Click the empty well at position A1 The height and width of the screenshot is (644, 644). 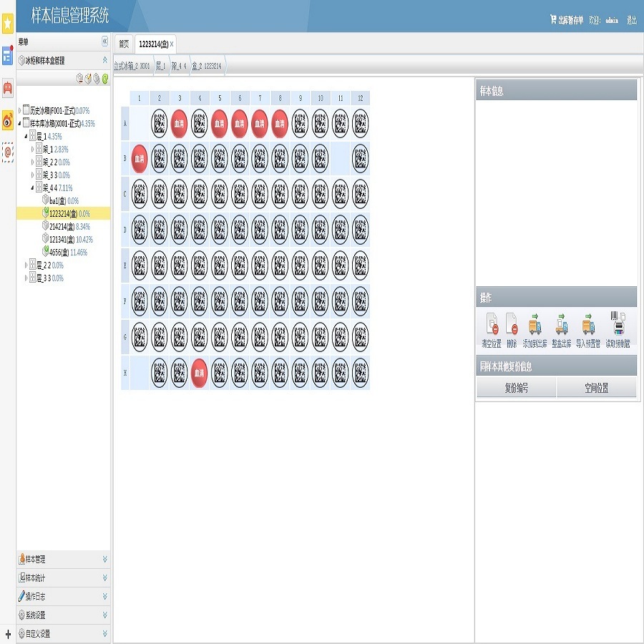(140, 124)
